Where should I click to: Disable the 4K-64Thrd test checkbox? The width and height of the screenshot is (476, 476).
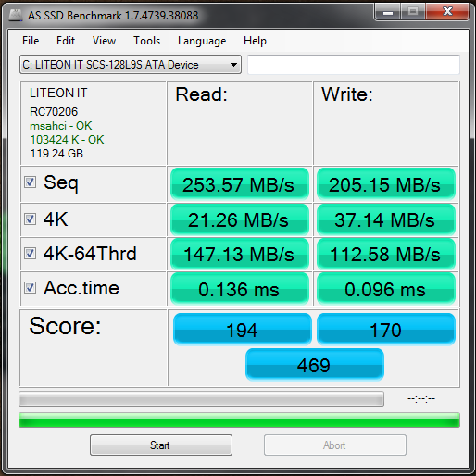(x=31, y=254)
